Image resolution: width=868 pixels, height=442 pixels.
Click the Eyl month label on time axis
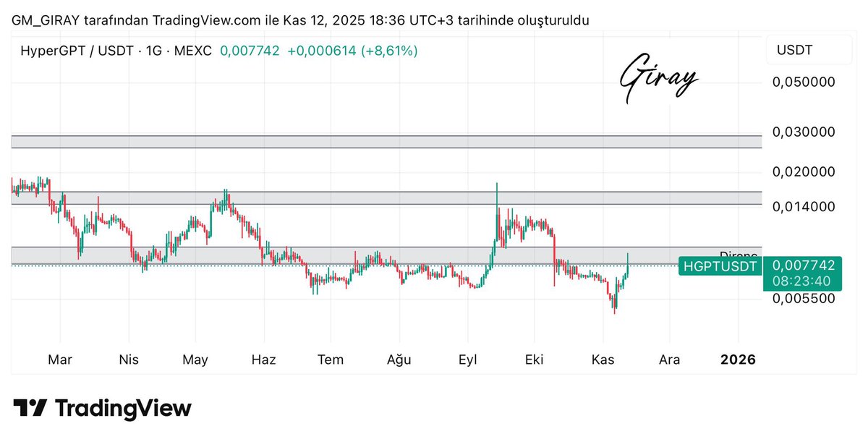point(467,360)
